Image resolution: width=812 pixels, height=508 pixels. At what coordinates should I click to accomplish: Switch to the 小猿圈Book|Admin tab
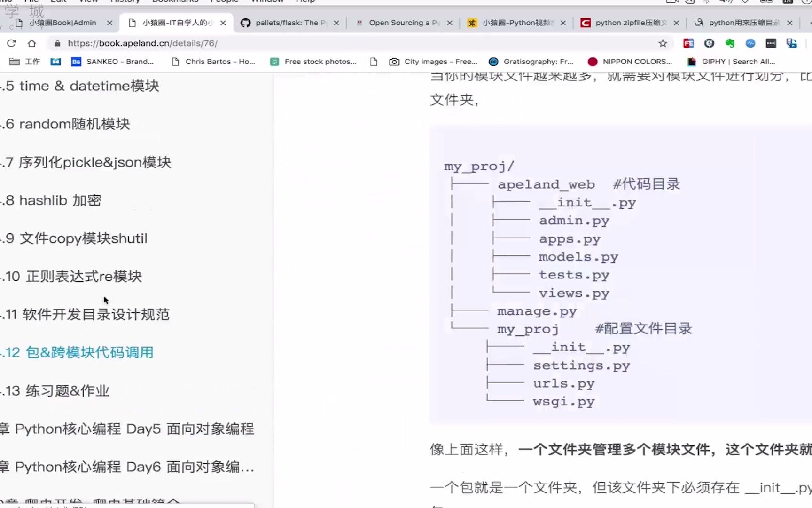click(62, 23)
